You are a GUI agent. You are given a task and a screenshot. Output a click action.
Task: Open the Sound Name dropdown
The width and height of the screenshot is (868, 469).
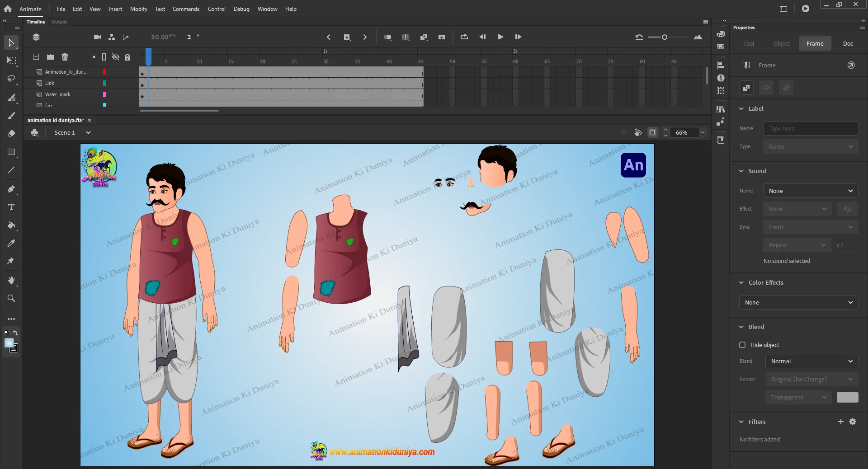pyautogui.click(x=810, y=191)
